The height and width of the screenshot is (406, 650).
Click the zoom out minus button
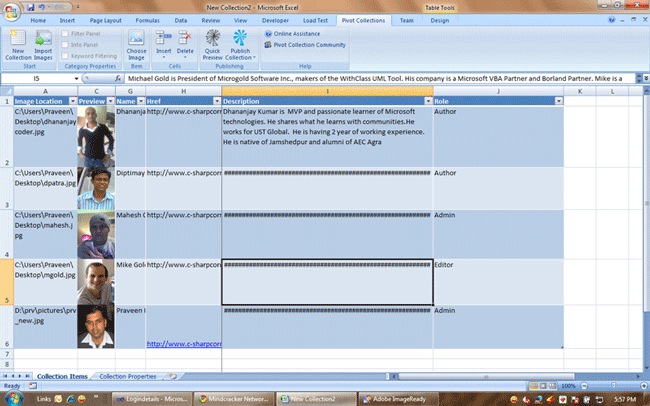pos(584,386)
